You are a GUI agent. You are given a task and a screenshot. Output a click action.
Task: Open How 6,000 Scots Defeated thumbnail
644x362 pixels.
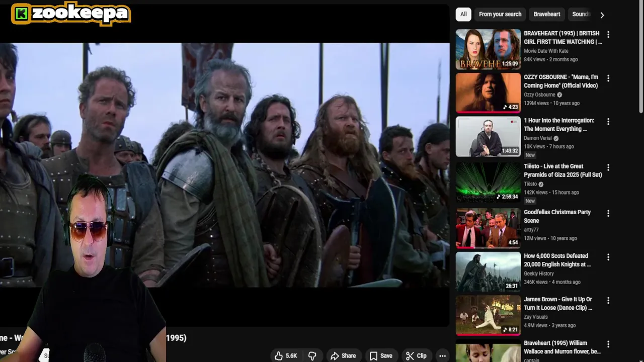click(x=488, y=272)
